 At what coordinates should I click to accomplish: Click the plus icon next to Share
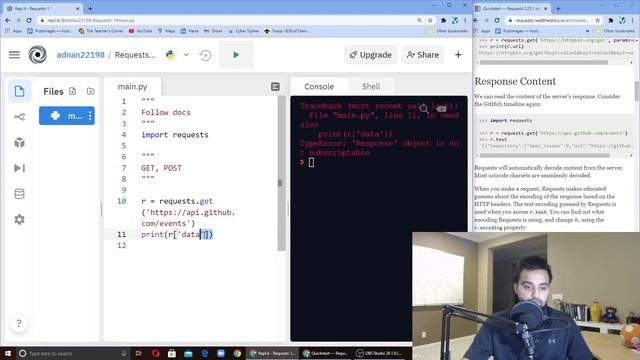point(458,55)
